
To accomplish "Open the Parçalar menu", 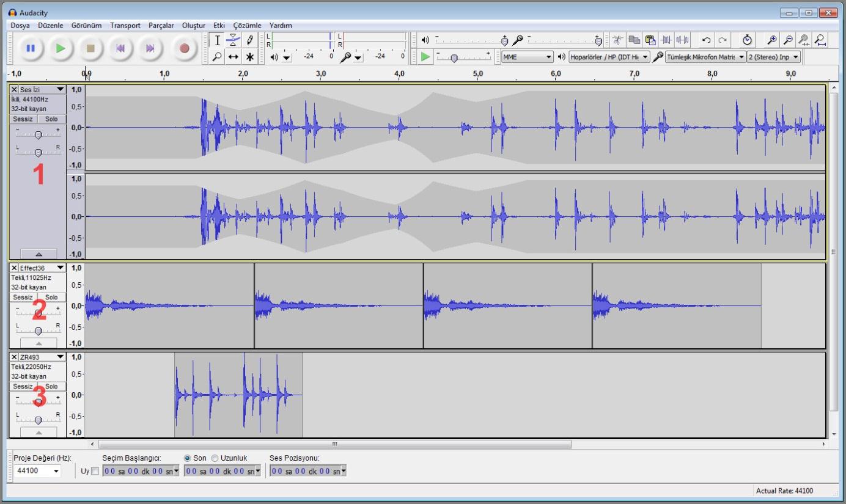I will 162,26.
